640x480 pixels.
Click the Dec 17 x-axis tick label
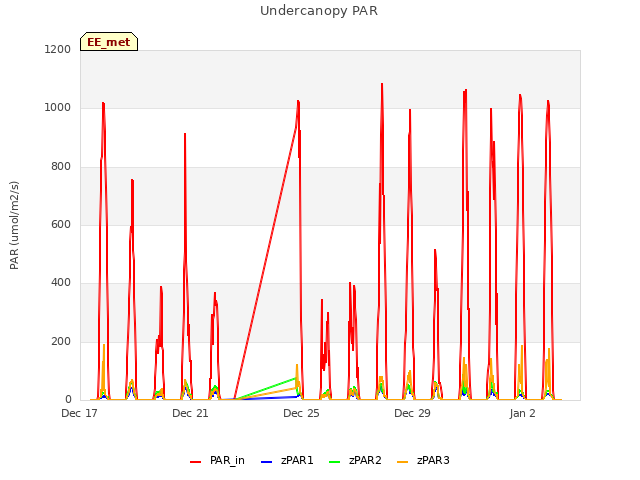point(79,413)
